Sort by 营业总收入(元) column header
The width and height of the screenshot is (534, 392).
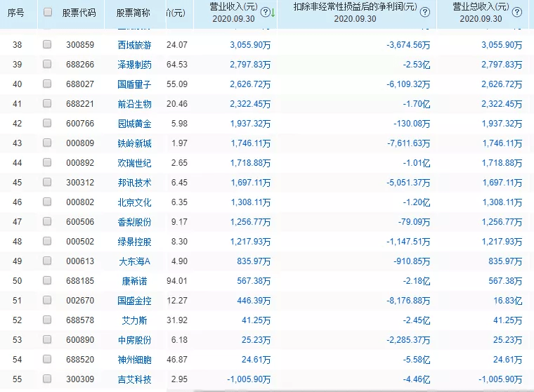click(x=481, y=7)
